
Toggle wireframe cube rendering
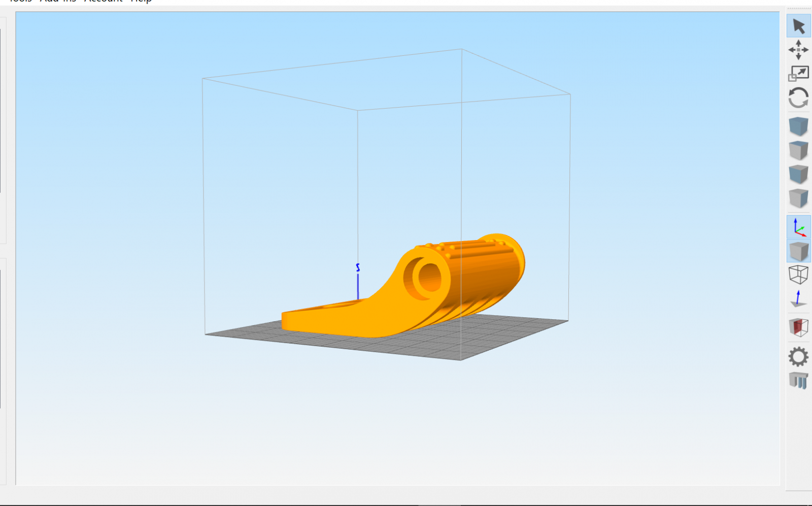798,275
